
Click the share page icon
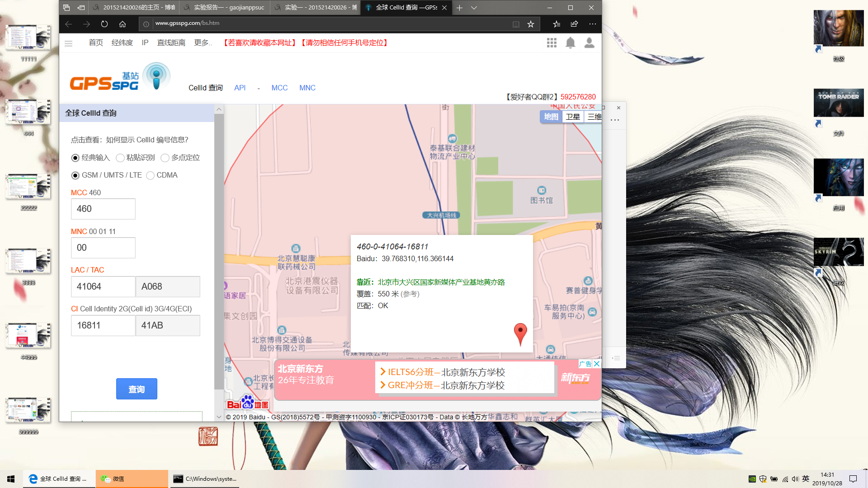click(574, 24)
